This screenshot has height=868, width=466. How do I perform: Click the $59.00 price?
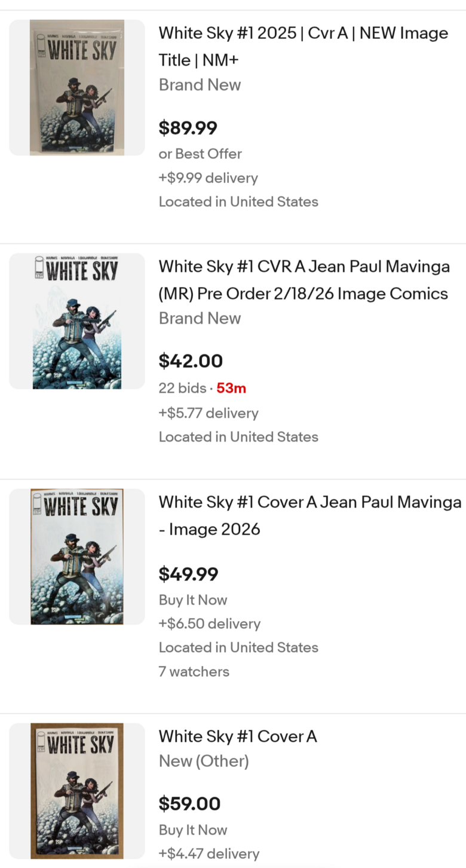pyautogui.click(x=189, y=804)
